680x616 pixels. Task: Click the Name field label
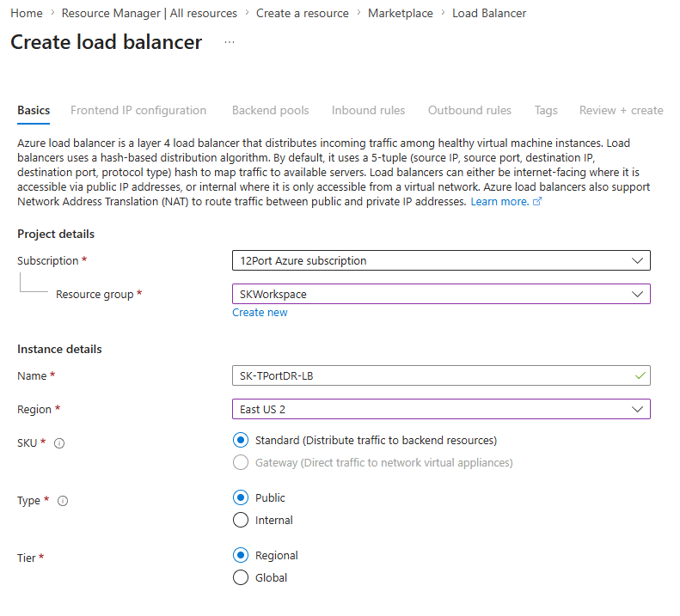(x=32, y=375)
